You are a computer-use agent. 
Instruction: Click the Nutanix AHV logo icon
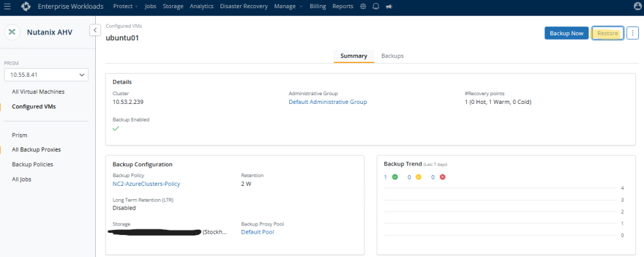click(13, 33)
